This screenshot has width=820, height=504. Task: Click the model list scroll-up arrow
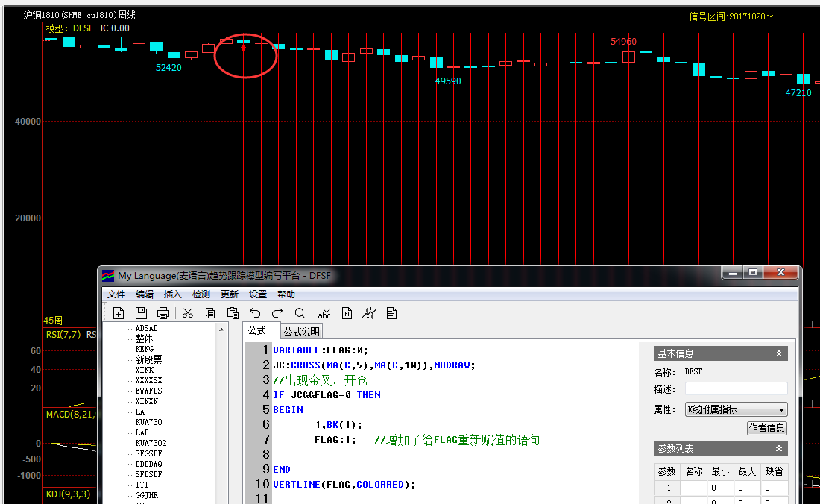[x=221, y=329]
